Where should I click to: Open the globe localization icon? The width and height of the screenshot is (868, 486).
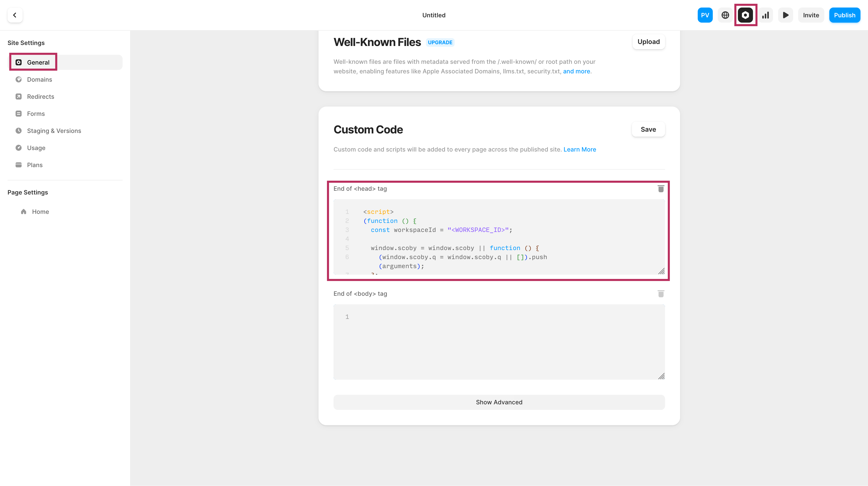point(725,15)
